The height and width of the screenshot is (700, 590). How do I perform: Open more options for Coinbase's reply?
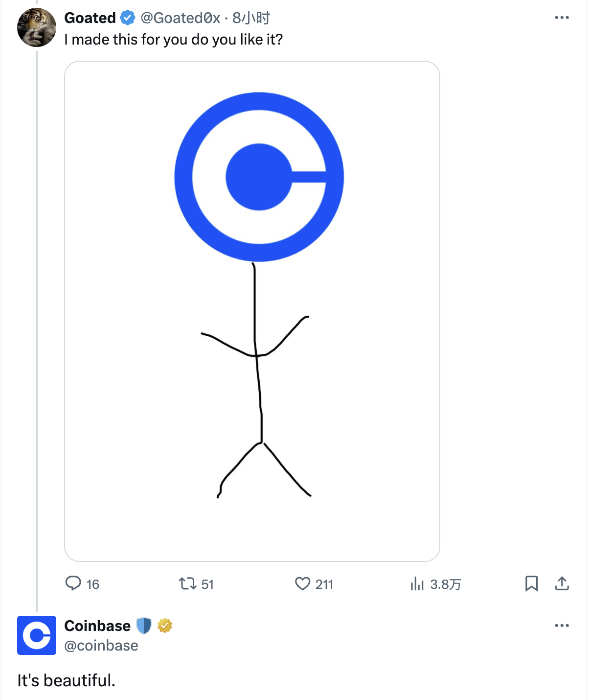tap(562, 626)
